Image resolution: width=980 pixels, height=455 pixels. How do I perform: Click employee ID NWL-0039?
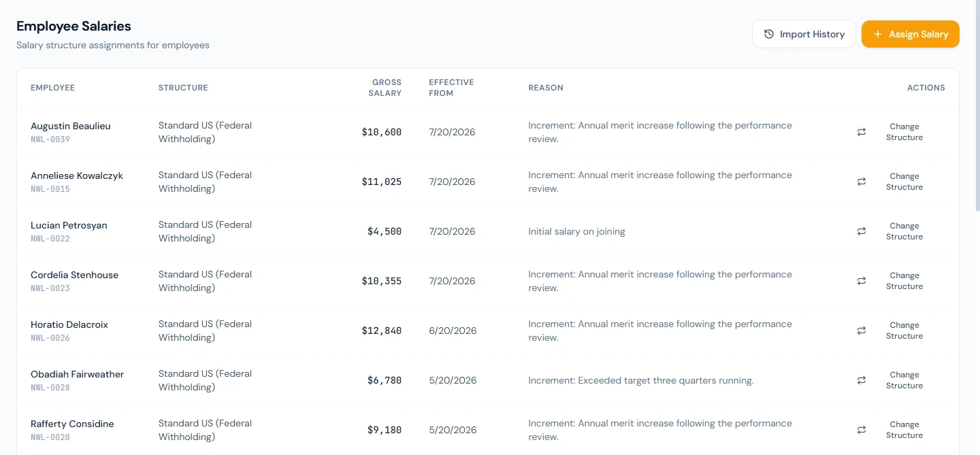[x=50, y=139]
